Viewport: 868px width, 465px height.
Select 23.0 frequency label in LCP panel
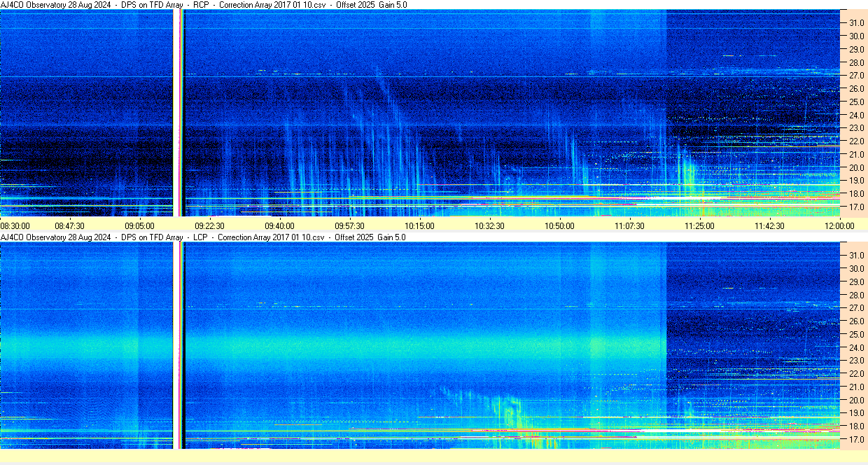pyautogui.click(x=856, y=361)
